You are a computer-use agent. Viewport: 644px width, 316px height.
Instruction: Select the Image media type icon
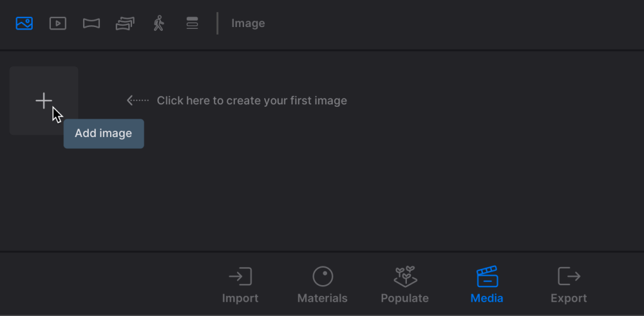pyautogui.click(x=25, y=23)
